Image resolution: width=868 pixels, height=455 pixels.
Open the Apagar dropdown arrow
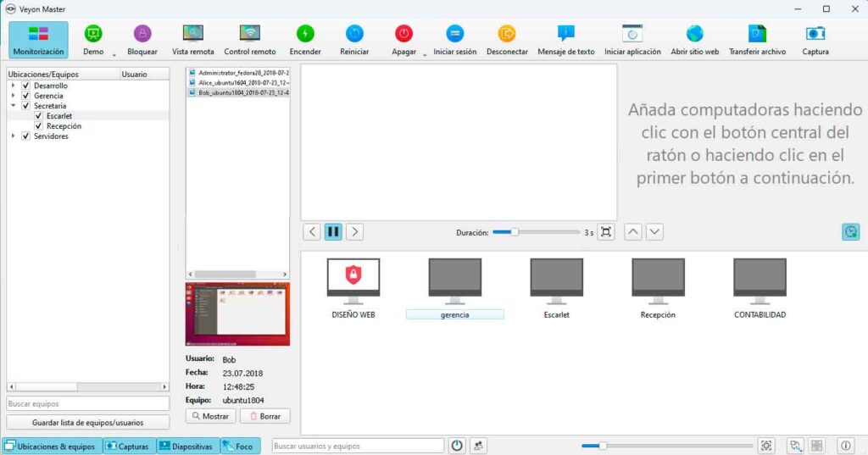(x=424, y=55)
